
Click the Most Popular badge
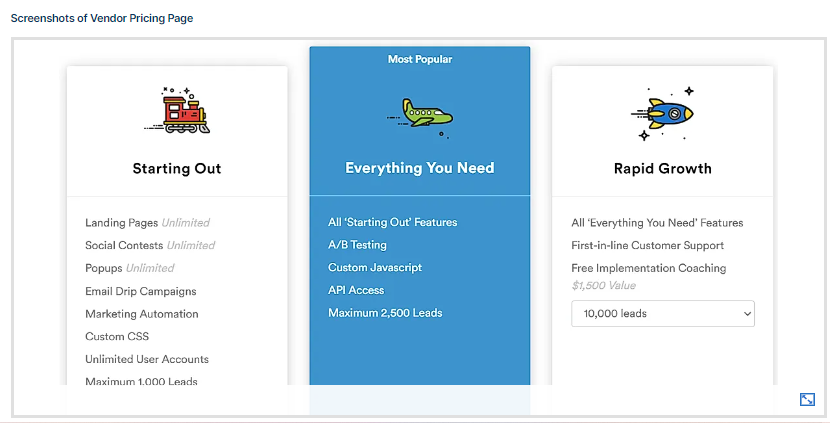point(420,59)
